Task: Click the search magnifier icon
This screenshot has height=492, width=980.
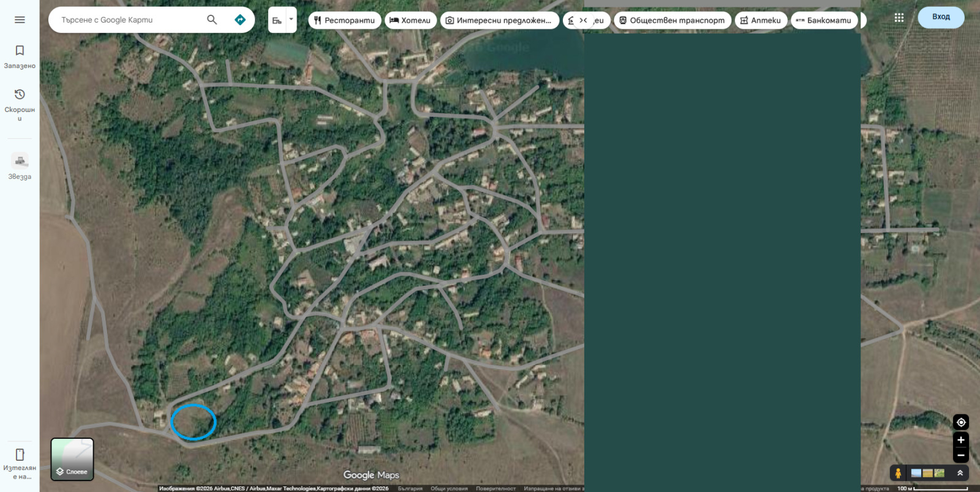Action: click(x=212, y=20)
